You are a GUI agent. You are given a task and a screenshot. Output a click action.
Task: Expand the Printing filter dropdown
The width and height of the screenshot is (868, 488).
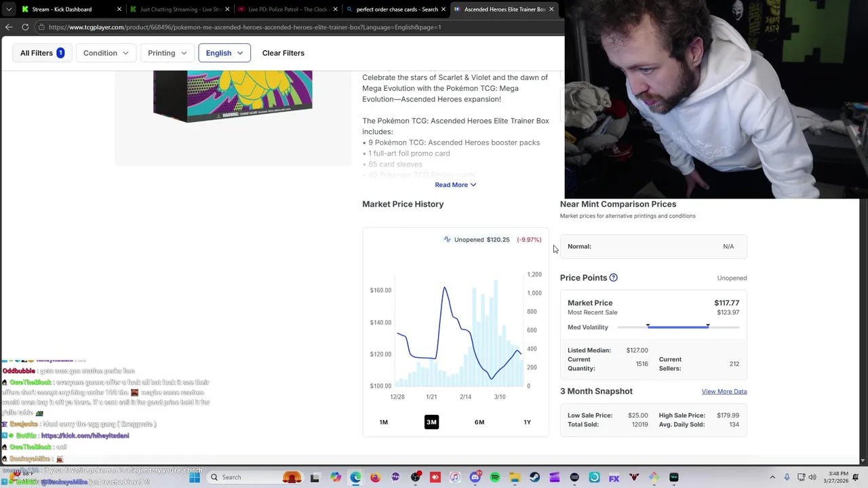pyautogui.click(x=167, y=53)
